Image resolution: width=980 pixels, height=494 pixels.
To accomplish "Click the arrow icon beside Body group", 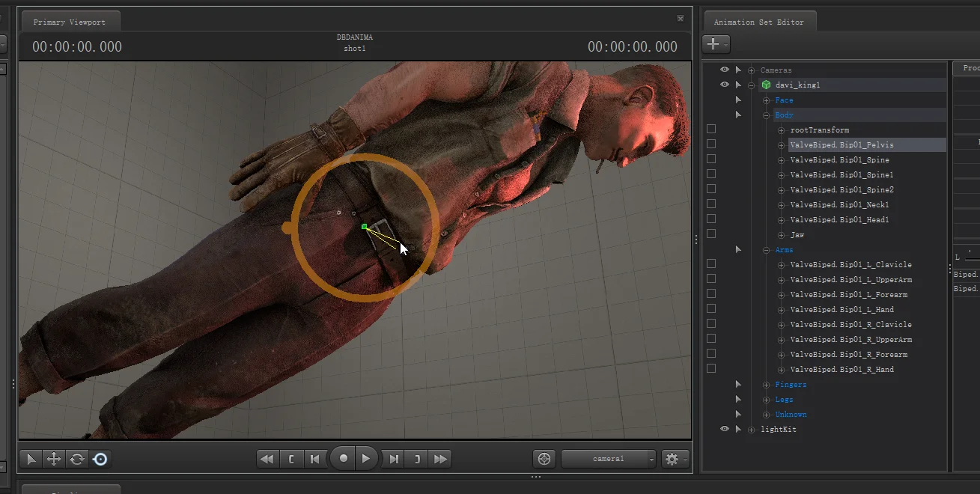I will [738, 115].
